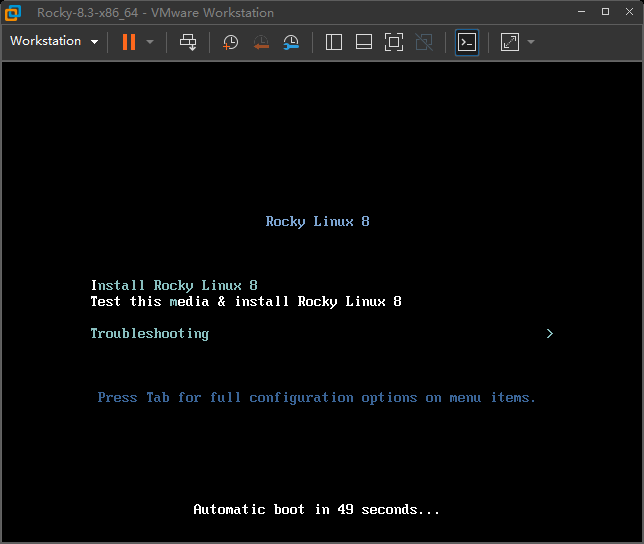Select Test this media & install entry
The image size is (644, 544).
(x=246, y=301)
